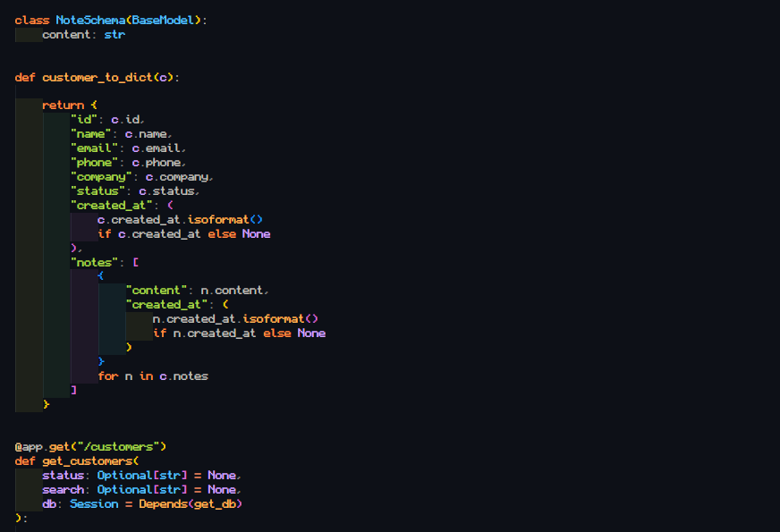Click the class NoteSchema(BaseModel) line
This screenshot has height=532, width=780.
coord(110,21)
